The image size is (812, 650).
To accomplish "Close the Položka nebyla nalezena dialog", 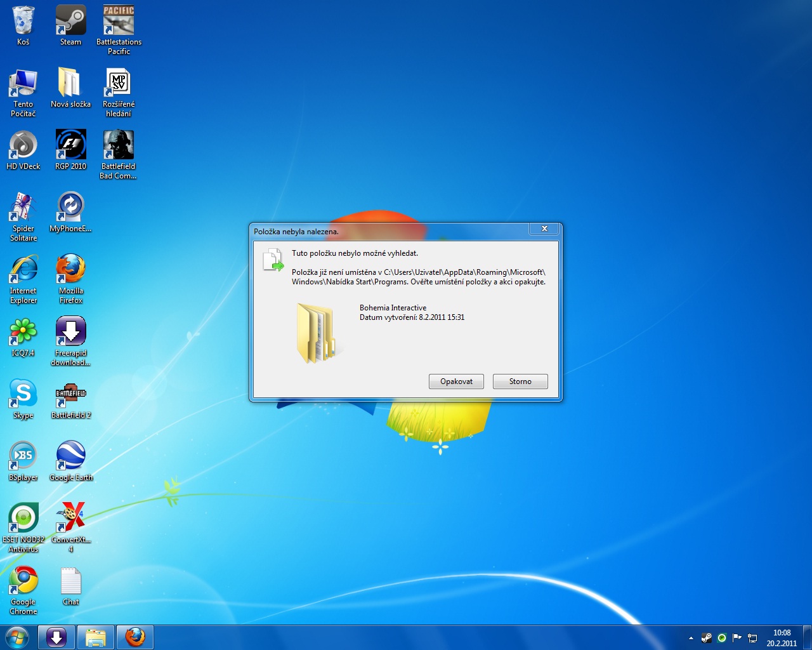I will [544, 229].
